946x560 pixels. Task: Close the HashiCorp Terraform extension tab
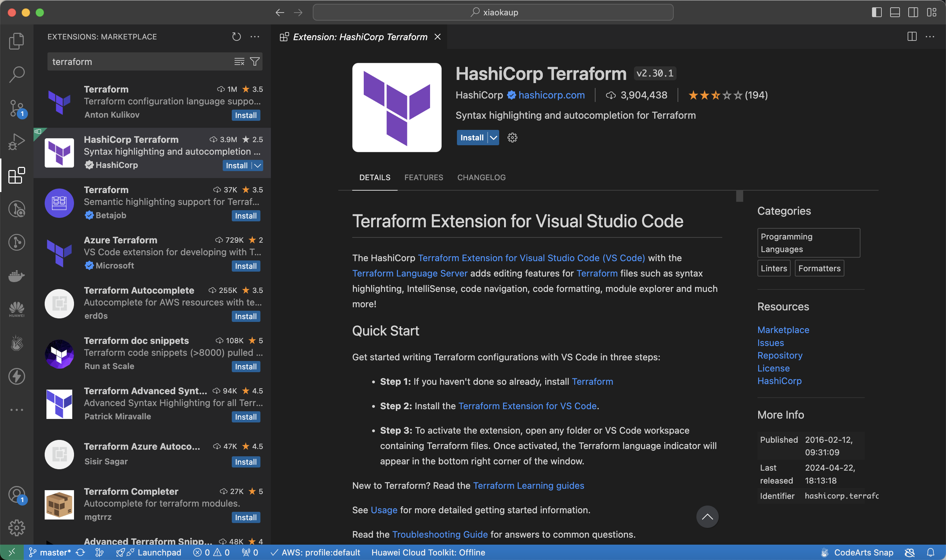pos(437,37)
